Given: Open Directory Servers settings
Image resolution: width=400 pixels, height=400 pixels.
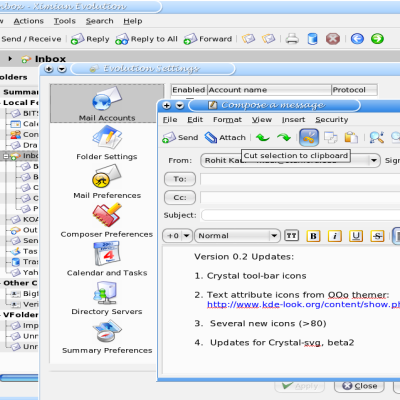Looking at the screenshot, I should [107, 298].
